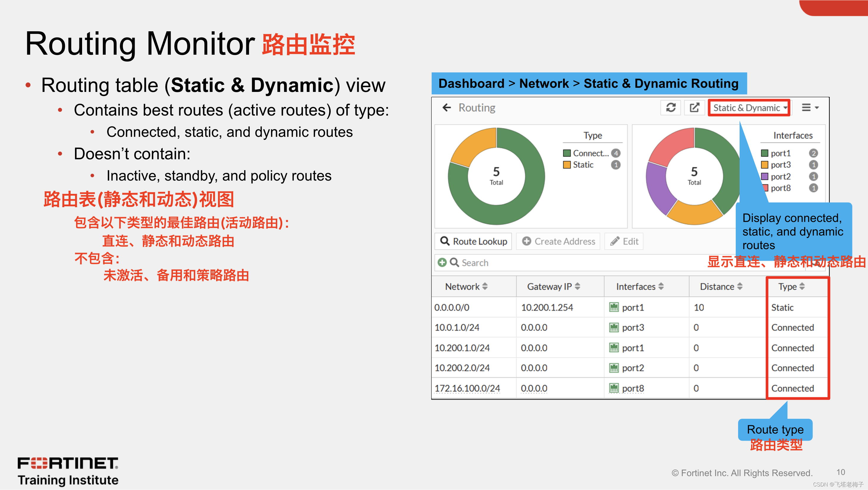This screenshot has width=868, height=490.
Task: Click port1 interface icon in 0.0.0.0/0 row
Action: point(614,307)
